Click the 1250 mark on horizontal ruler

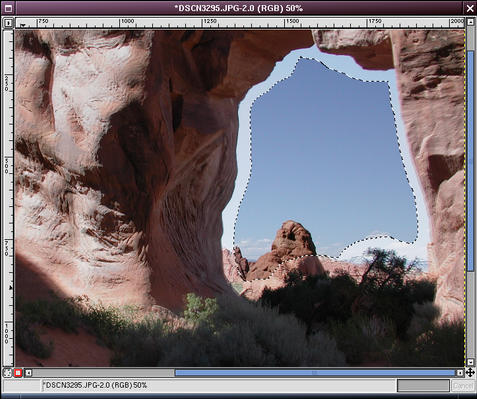[x=210, y=21]
